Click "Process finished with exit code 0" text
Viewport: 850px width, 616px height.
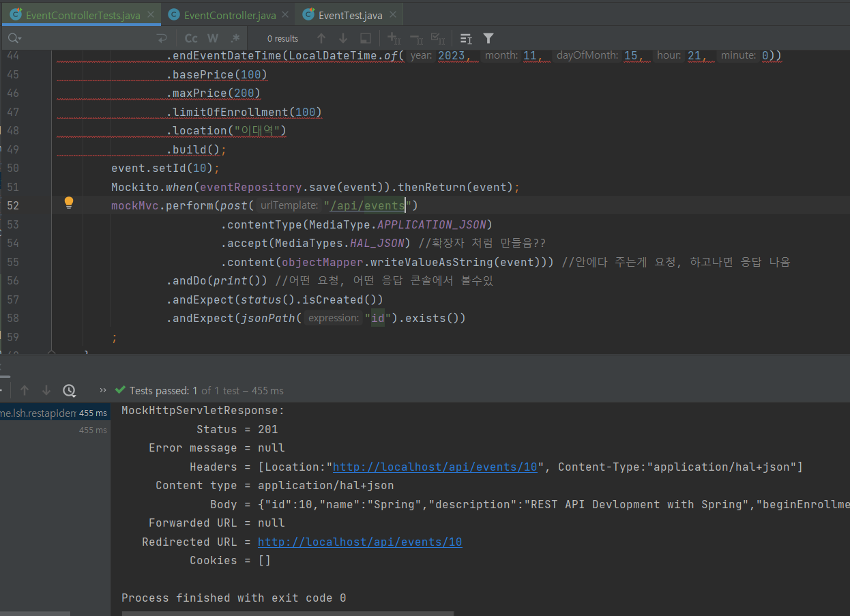(234, 598)
